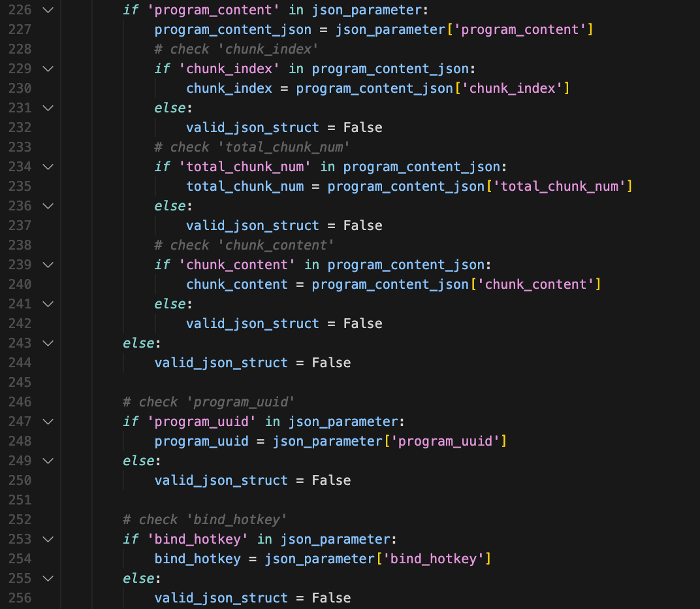Fold the 'chunk_index' if block at line 229
The image size is (700, 609).
(x=47, y=69)
